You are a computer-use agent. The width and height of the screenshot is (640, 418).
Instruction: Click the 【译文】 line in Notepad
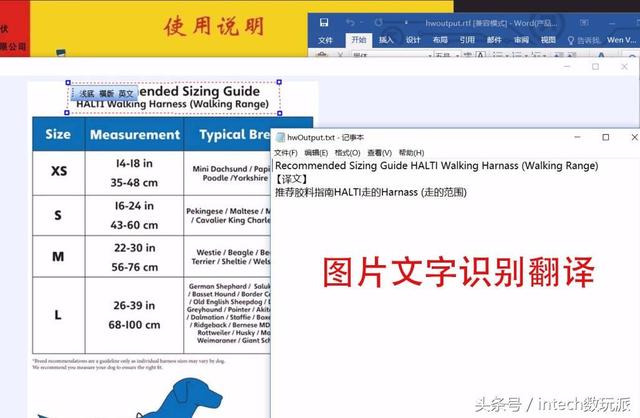[291, 179]
